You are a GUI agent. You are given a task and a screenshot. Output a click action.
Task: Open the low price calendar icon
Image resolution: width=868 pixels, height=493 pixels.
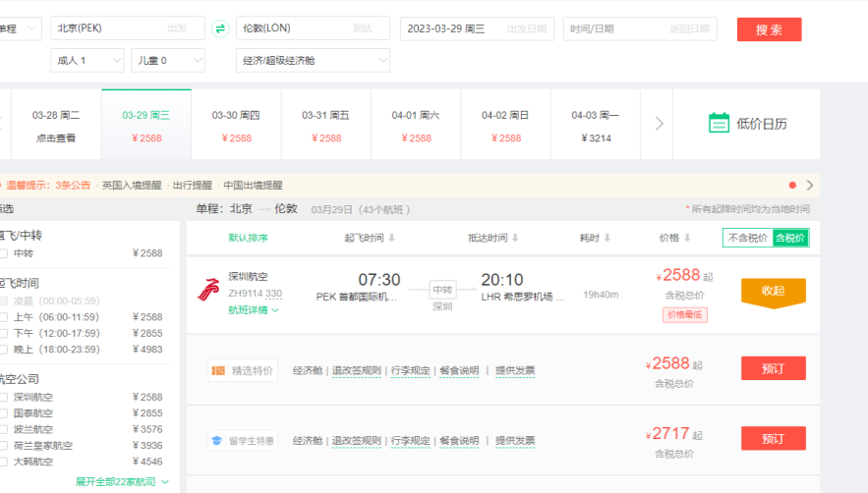pyautogui.click(x=719, y=123)
